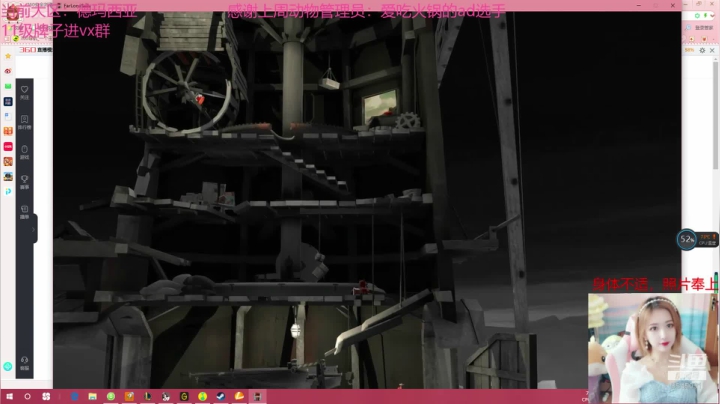Viewport: 720px width, 404px height.
Task: Click the 360 browser logo at top left
Action: coord(27,50)
